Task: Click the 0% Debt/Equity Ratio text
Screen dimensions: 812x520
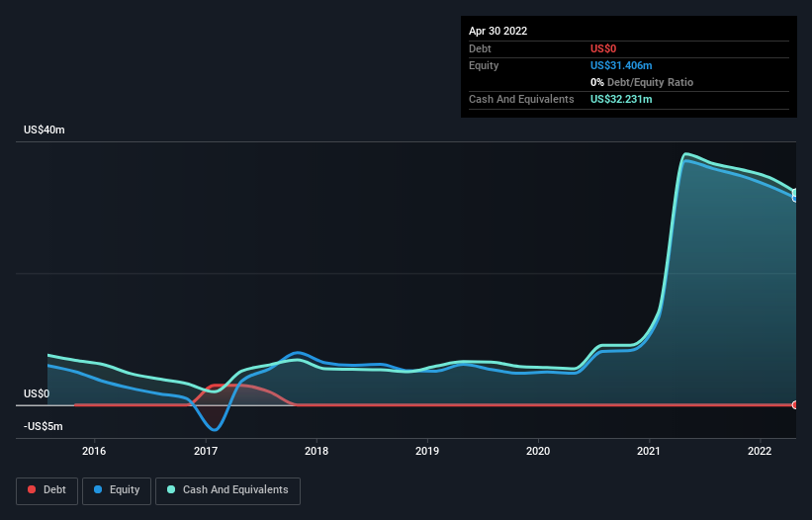Action: [x=642, y=82]
